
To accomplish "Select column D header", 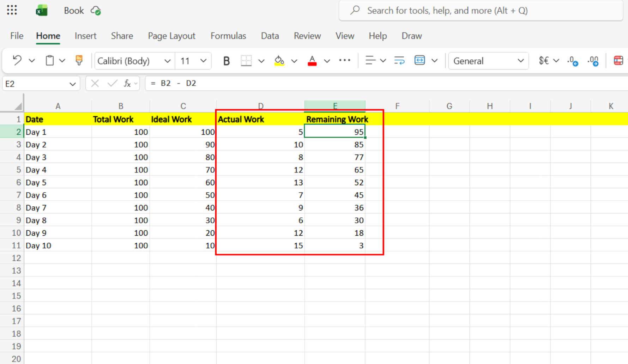I will pyautogui.click(x=260, y=106).
